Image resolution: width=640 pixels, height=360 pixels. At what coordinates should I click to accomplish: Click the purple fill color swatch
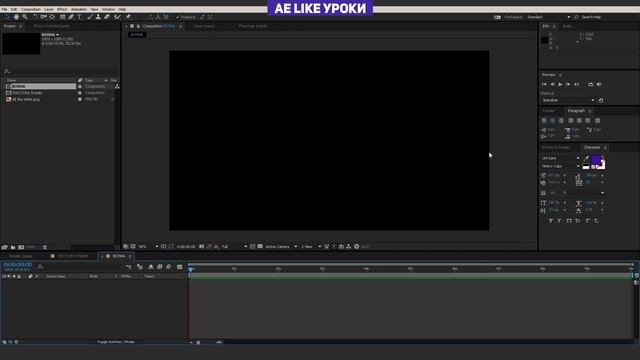596,160
